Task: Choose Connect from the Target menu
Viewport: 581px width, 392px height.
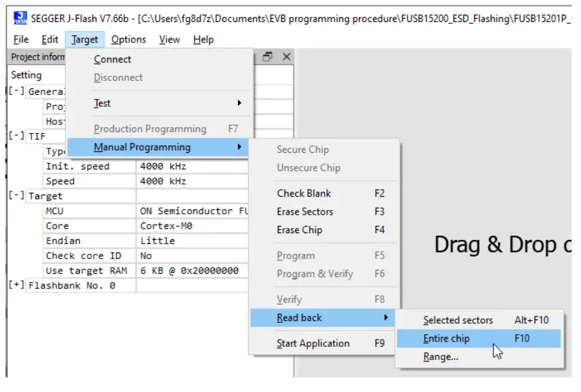Action: (160, 59)
